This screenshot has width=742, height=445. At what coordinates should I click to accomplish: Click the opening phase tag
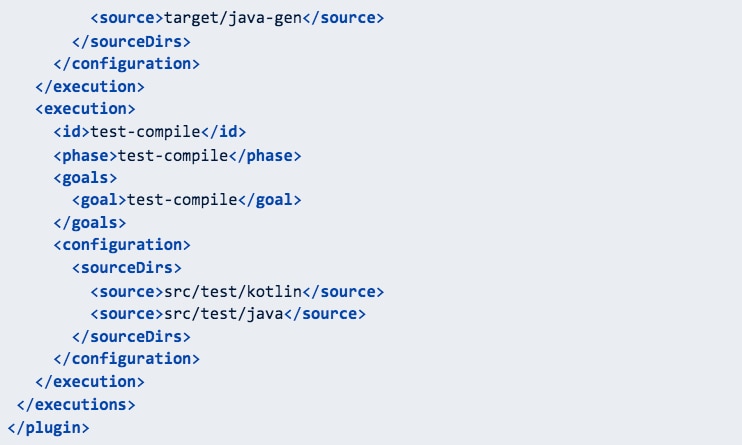(85, 156)
